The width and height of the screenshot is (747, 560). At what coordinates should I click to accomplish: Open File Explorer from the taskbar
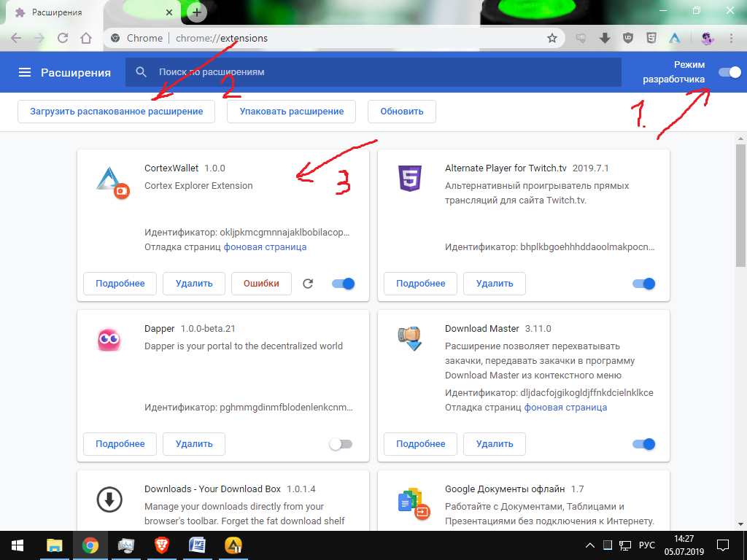click(x=54, y=545)
